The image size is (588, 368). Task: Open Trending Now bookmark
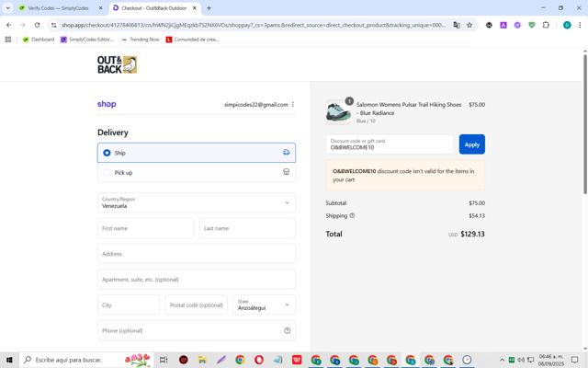[x=141, y=40]
